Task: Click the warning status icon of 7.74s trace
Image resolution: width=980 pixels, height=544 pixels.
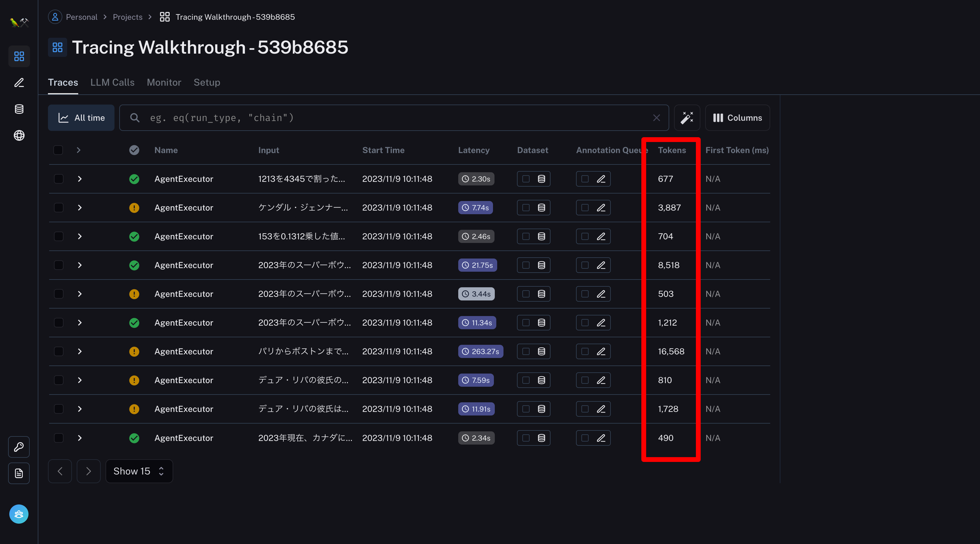Action: point(134,208)
